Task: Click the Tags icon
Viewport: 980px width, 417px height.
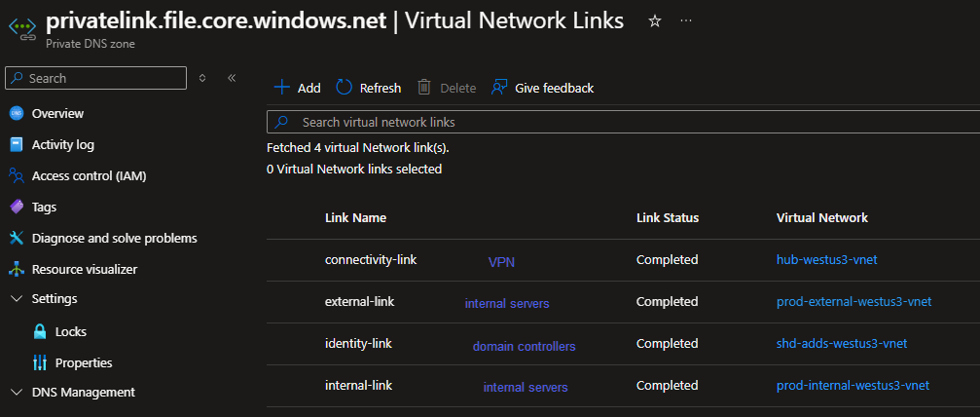Action: pos(17,207)
